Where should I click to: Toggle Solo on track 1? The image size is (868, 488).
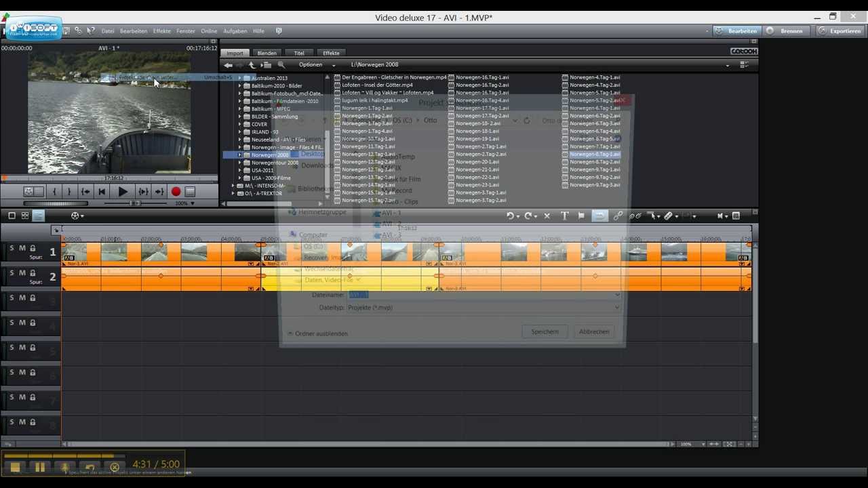(x=12, y=248)
